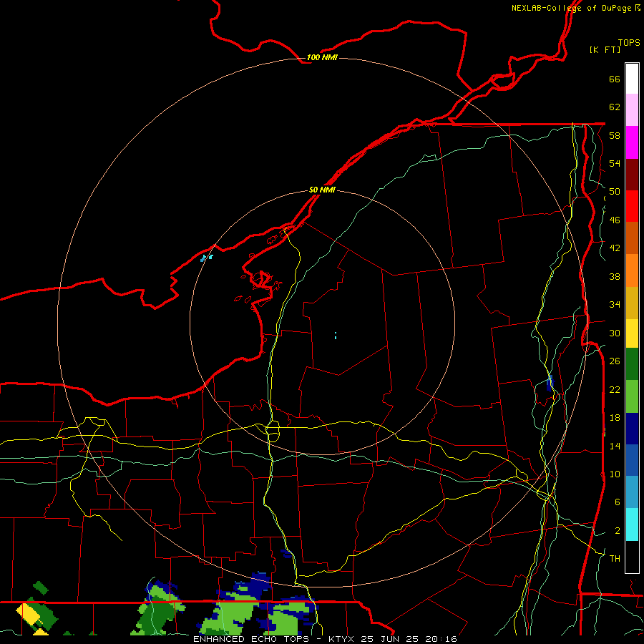This screenshot has height=644, width=644.
Task: Select the light green legend swatch near 22
Action: click(632, 396)
